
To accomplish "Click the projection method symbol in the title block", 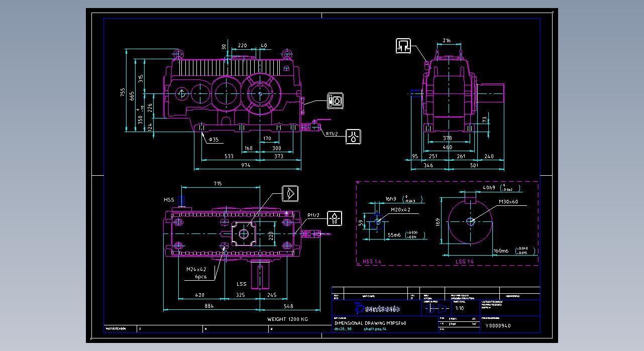I will click(435, 308).
